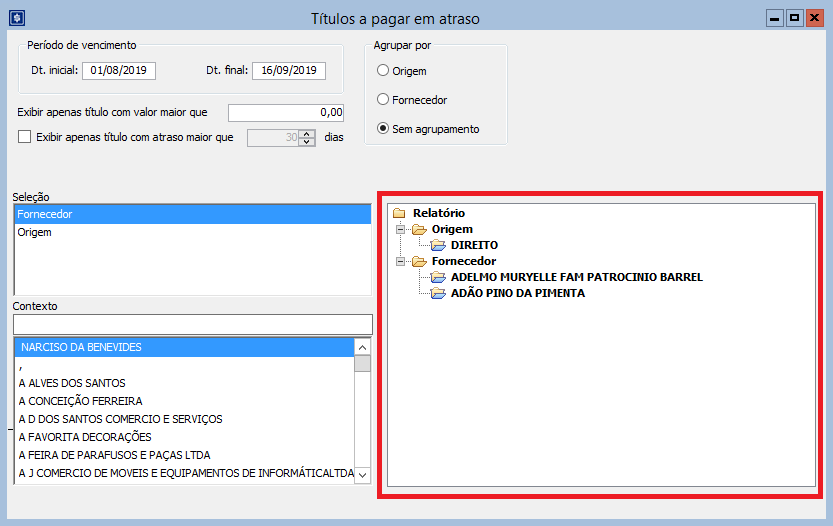833x526 pixels.
Task: Select Fornecedor in the Seleção list
Action: point(45,214)
